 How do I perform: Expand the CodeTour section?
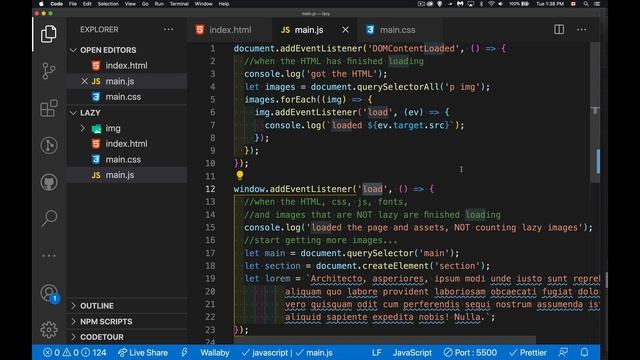coord(127,337)
